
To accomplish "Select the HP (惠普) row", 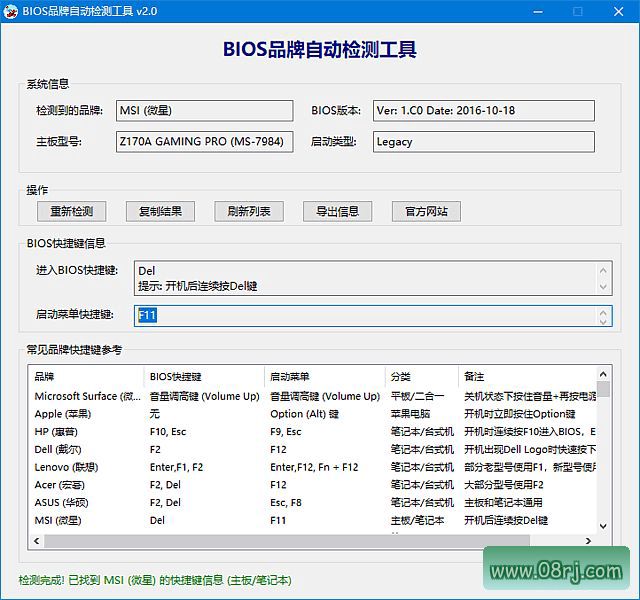I will pos(312,432).
